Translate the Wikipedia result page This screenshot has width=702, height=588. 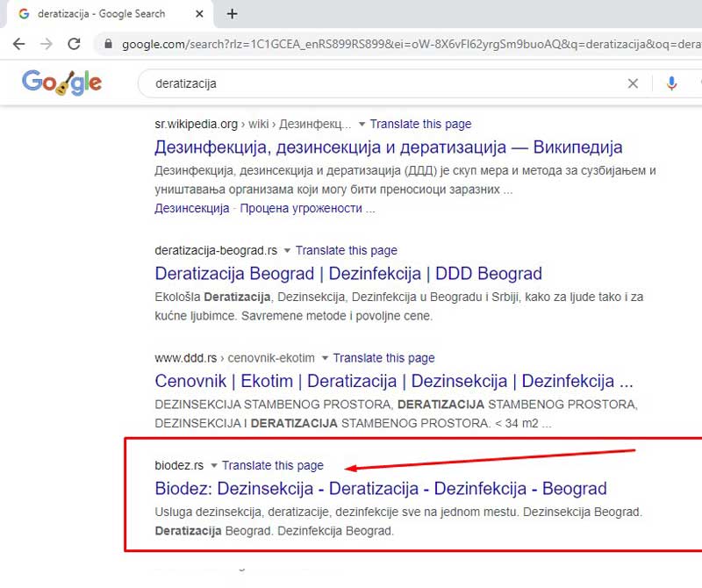[x=420, y=124]
